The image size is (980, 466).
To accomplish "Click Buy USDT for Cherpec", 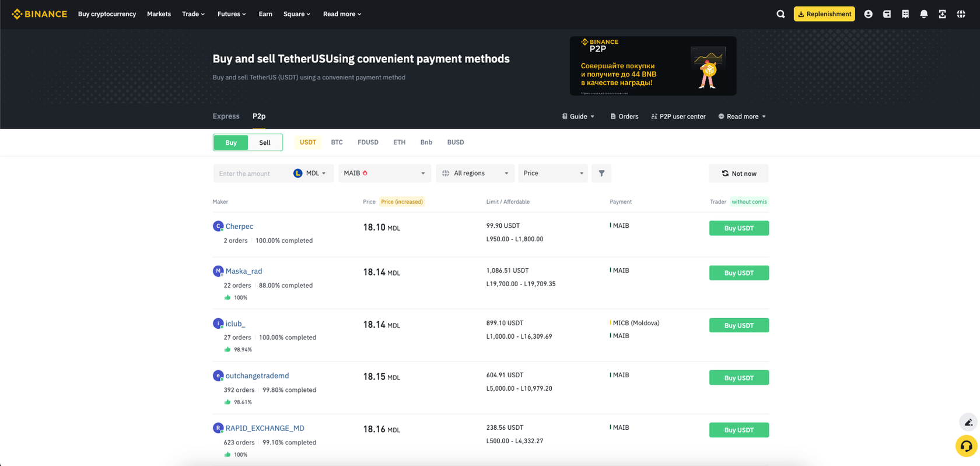I will [x=739, y=228].
